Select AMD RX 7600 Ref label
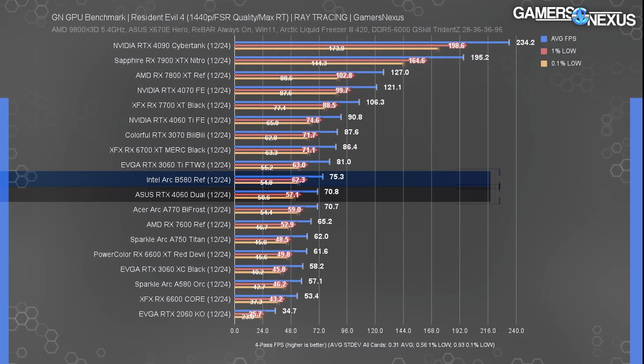644x364 pixels. click(189, 224)
